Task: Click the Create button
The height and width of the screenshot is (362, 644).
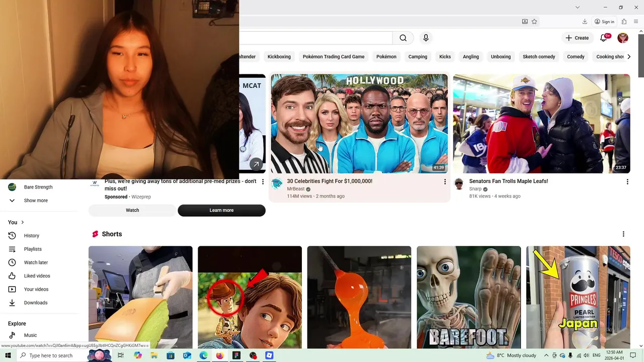Action: pyautogui.click(x=577, y=38)
